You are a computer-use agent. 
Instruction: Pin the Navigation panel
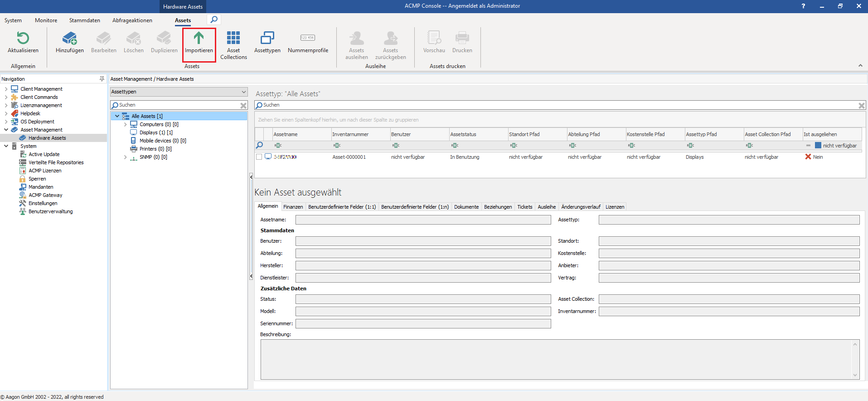pos(102,79)
